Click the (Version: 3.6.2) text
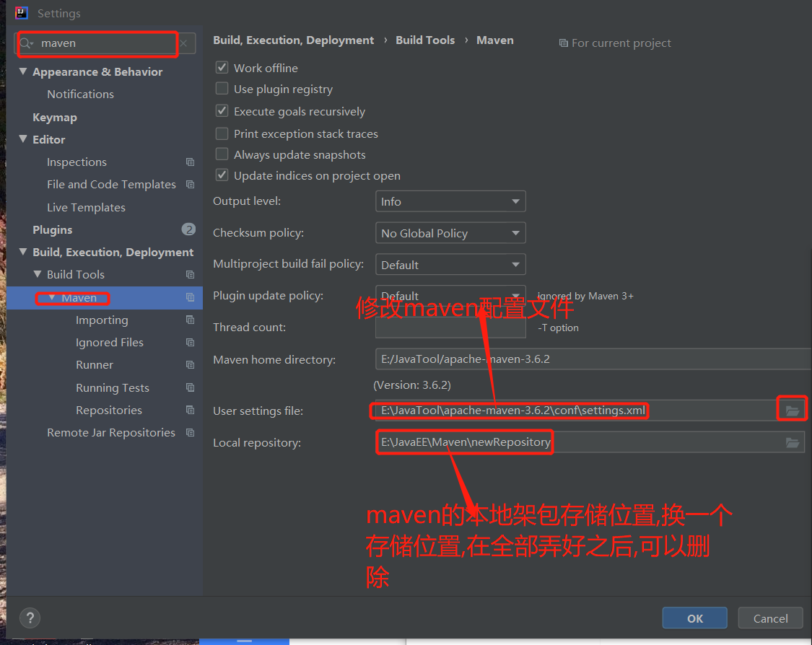Viewport: 812px width, 645px height. (x=412, y=385)
